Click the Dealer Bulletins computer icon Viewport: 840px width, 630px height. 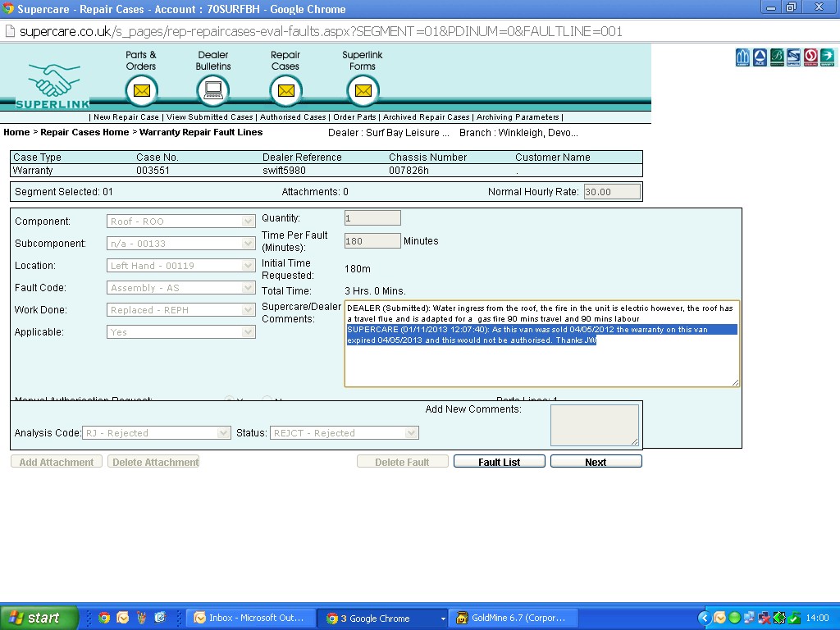(213, 90)
